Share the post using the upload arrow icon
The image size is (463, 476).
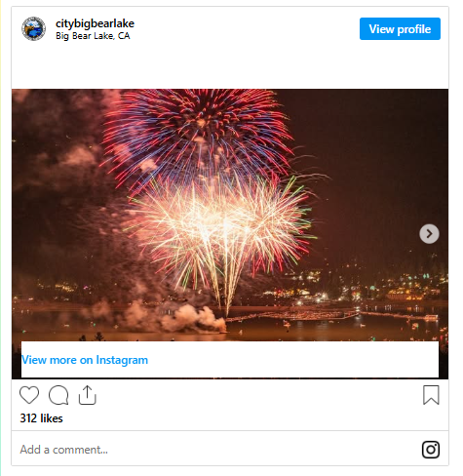[x=88, y=395]
